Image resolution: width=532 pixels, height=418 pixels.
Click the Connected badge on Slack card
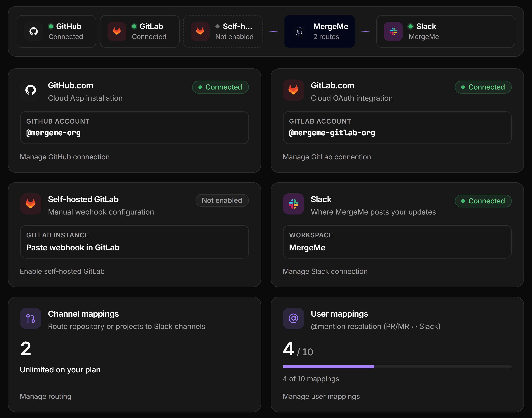coord(483,201)
